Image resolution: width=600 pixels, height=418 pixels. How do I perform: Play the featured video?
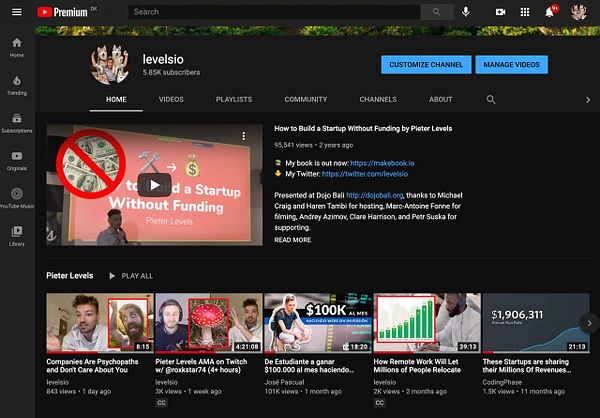click(155, 185)
